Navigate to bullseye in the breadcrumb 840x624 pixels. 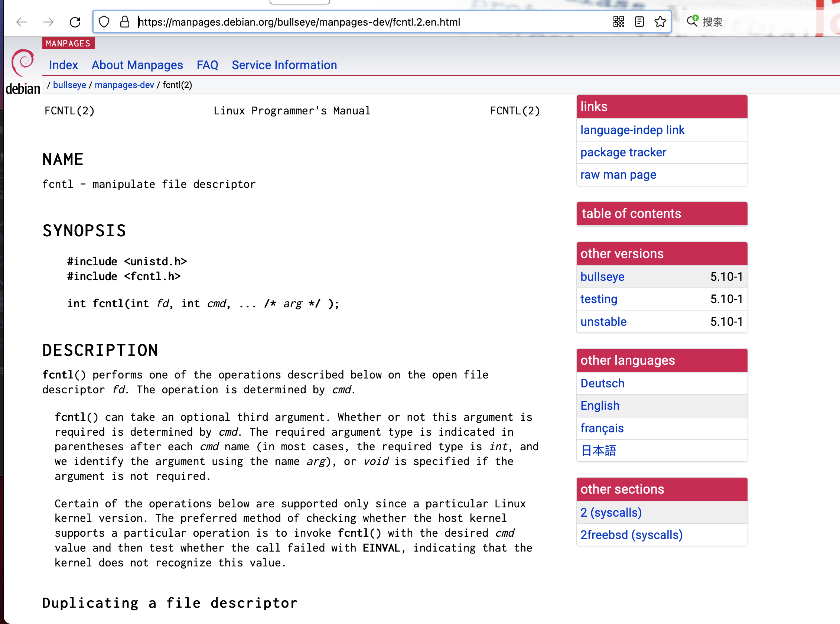pos(69,85)
